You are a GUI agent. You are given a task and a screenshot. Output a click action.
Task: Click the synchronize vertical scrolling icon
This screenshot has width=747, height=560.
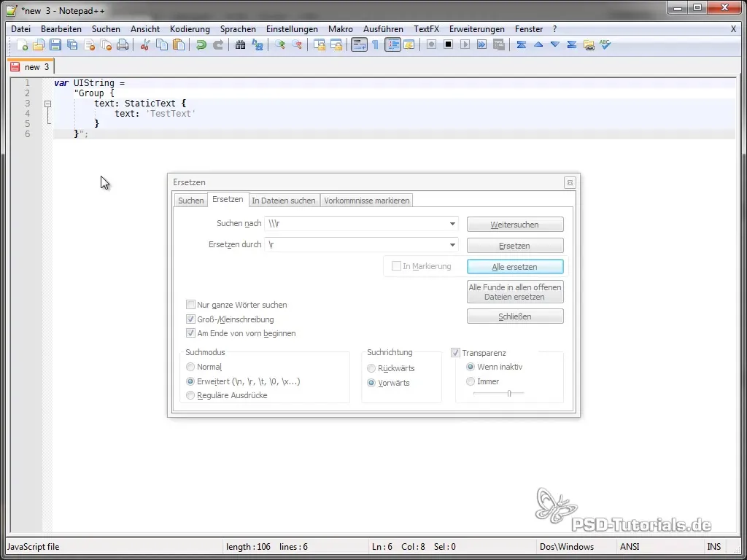click(x=320, y=45)
